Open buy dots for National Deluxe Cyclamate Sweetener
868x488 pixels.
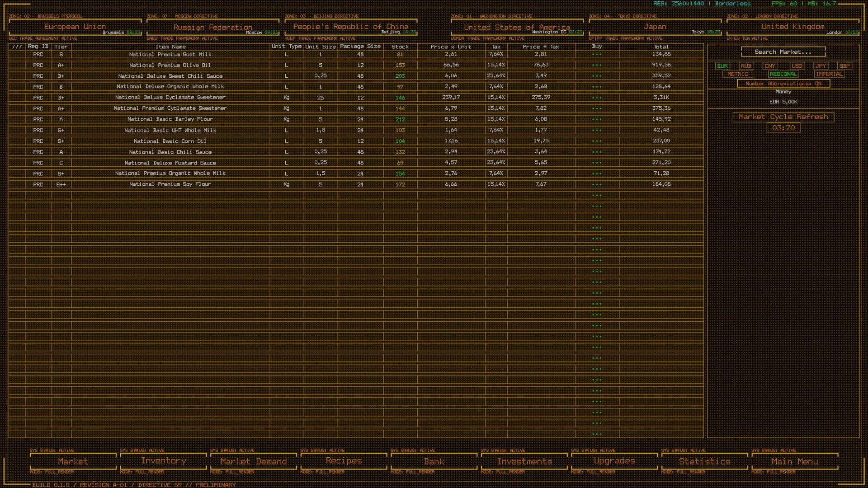597,98
